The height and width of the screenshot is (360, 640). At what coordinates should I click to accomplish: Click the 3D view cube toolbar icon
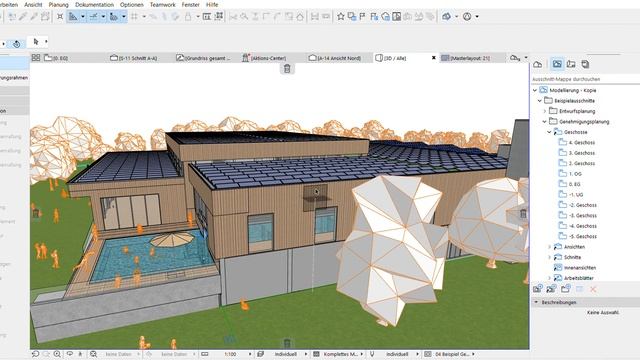tap(447, 17)
